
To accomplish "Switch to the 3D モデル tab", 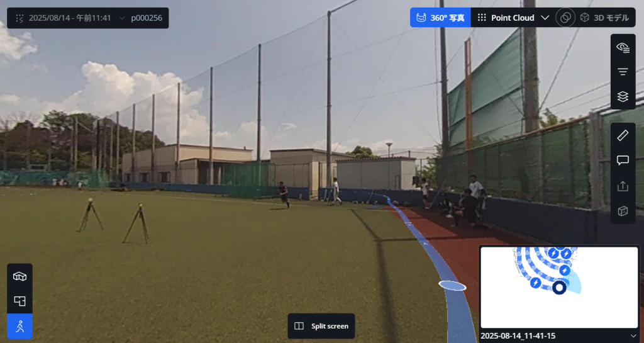I will [604, 18].
